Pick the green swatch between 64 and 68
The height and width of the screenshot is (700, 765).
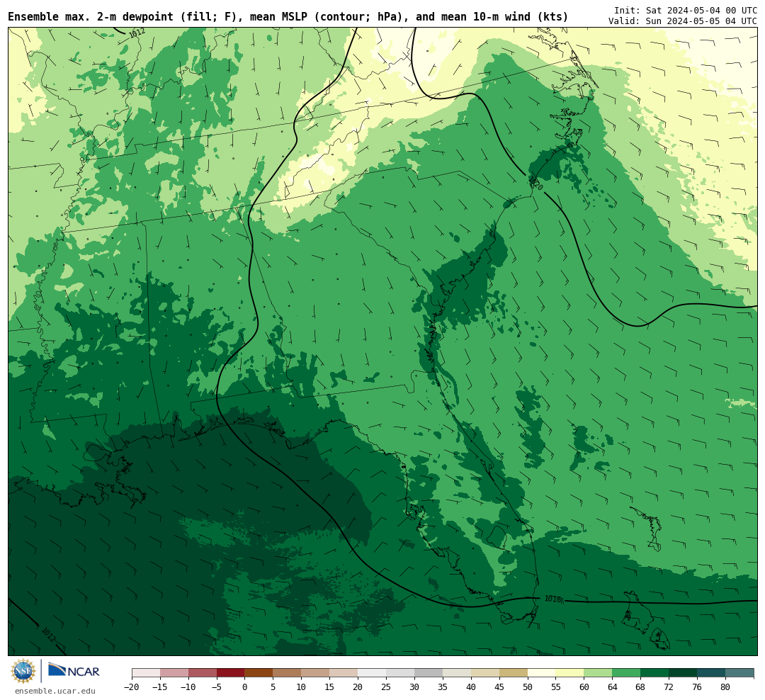627,673
